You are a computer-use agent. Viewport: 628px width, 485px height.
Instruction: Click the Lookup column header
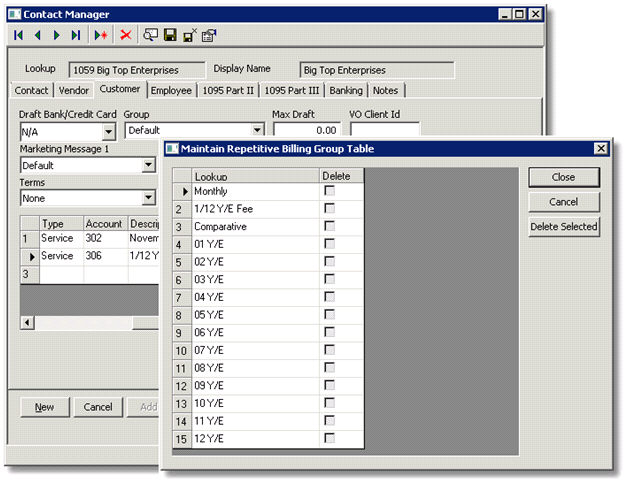tap(256, 176)
